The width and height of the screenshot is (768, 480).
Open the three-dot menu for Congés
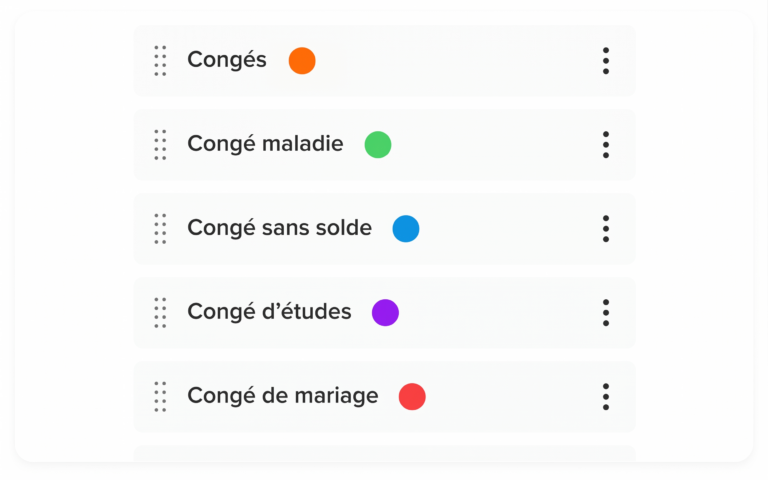point(606,61)
